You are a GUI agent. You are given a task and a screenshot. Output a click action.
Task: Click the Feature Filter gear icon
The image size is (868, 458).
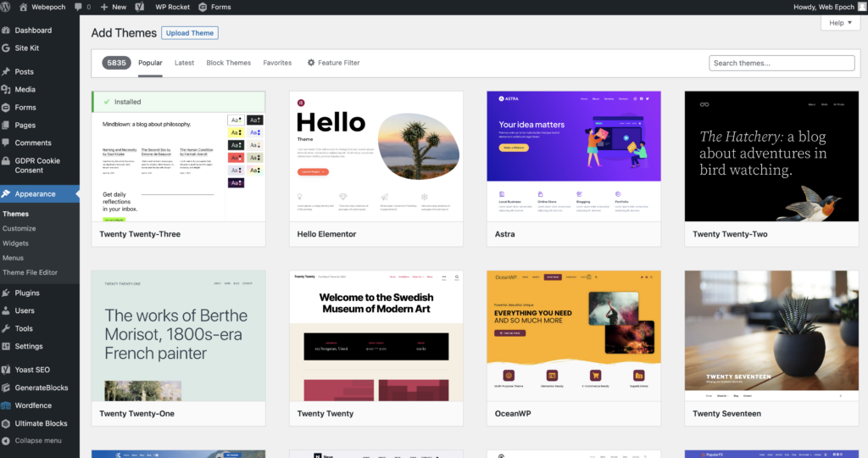coord(311,63)
